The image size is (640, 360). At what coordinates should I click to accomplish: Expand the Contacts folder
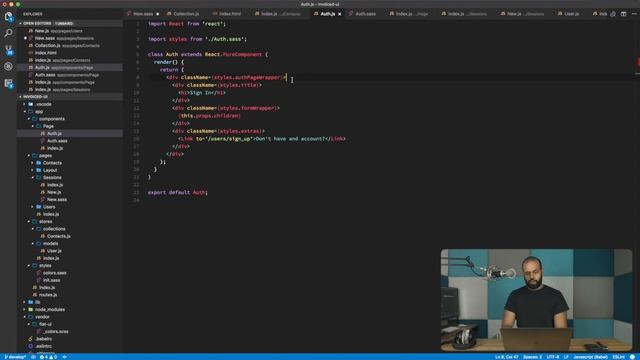(x=33, y=163)
